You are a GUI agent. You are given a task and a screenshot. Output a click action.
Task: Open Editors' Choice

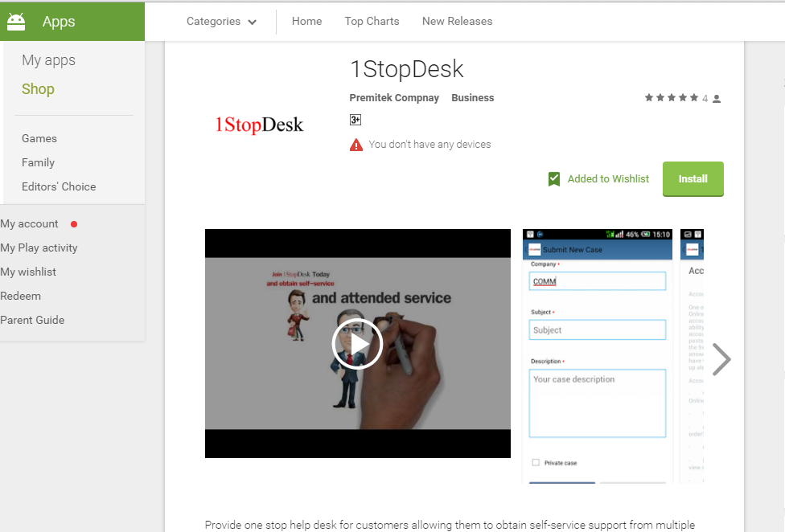click(59, 186)
